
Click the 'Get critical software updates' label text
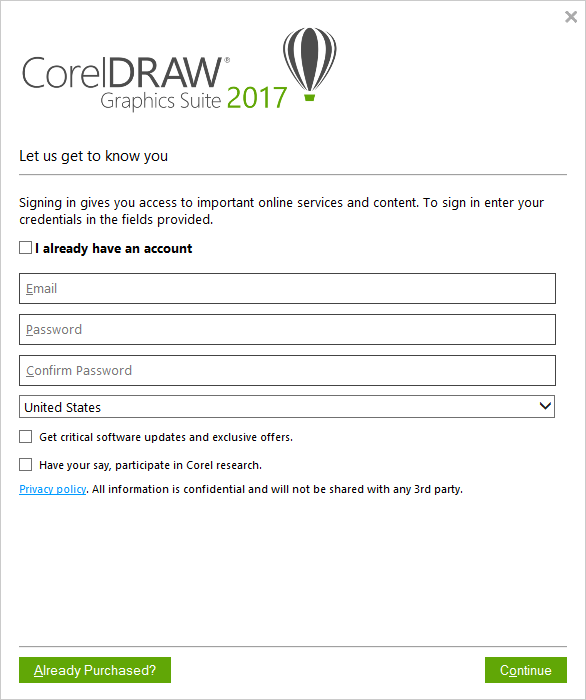(166, 437)
